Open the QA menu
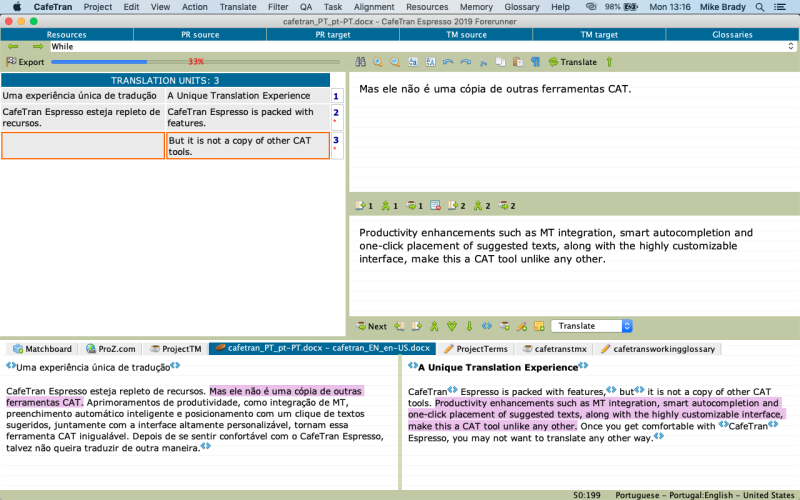 point(306,7)
